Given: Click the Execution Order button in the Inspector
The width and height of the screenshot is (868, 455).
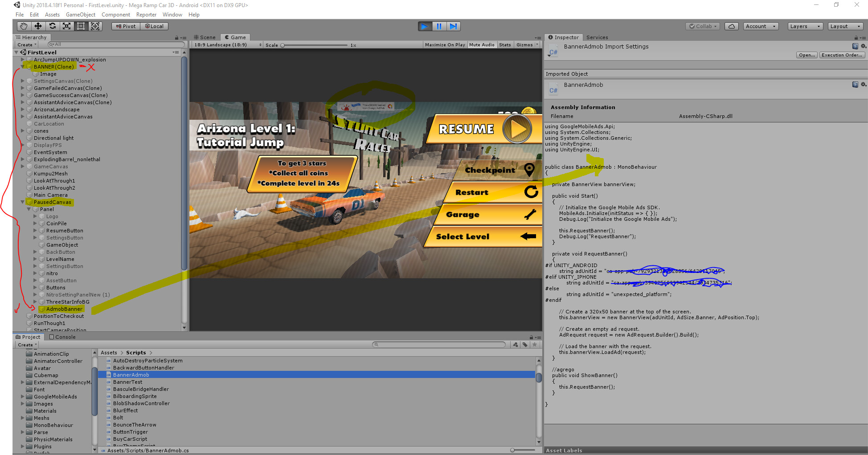Looking at the screenshot, I should coord(842,55).
